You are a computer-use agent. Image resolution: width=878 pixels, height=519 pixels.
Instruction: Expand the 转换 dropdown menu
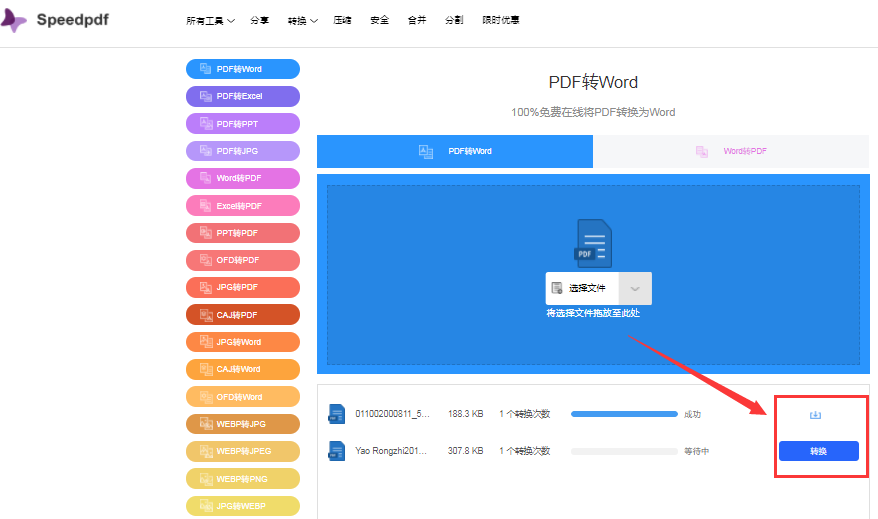302,21
